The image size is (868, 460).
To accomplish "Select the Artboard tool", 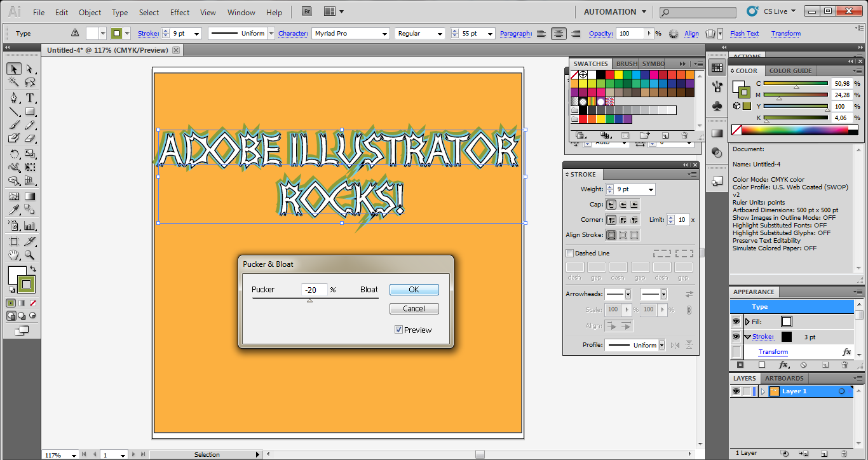I will click(x=13, y=241).
